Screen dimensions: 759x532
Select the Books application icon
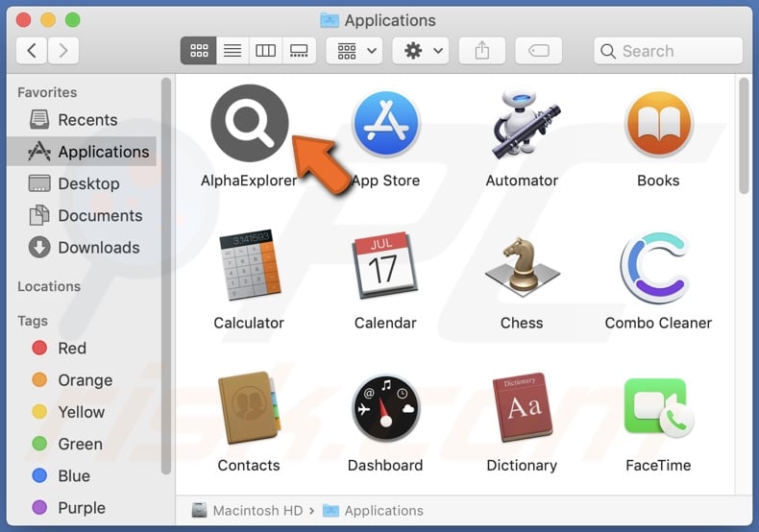pos(658,123)
